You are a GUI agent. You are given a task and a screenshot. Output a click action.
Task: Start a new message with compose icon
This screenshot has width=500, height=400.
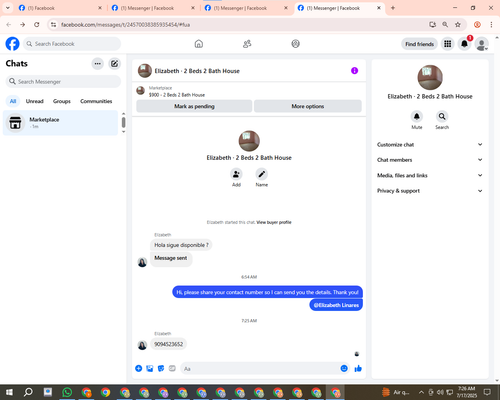pos(114,64)
